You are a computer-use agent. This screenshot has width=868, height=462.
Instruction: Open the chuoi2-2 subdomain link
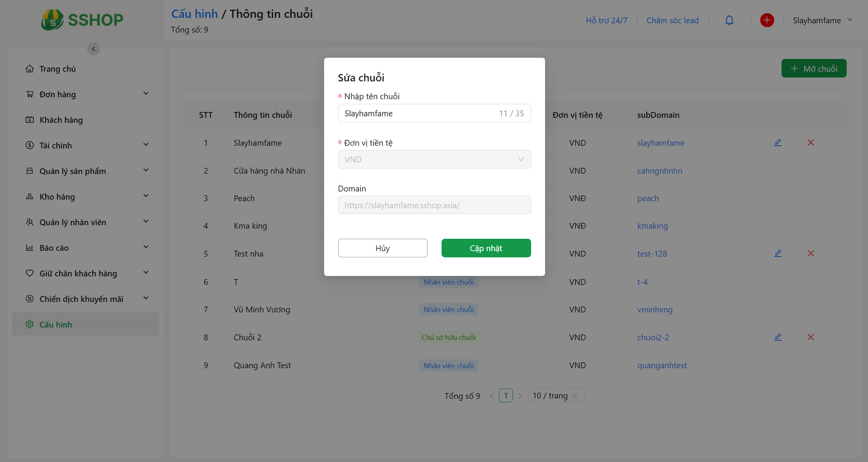point(653,337)
